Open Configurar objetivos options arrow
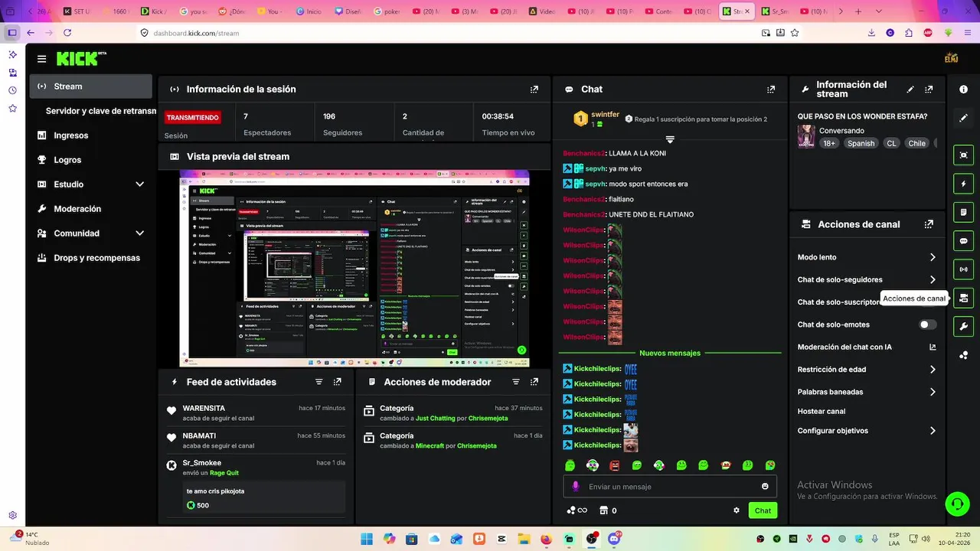 [933, 431]
